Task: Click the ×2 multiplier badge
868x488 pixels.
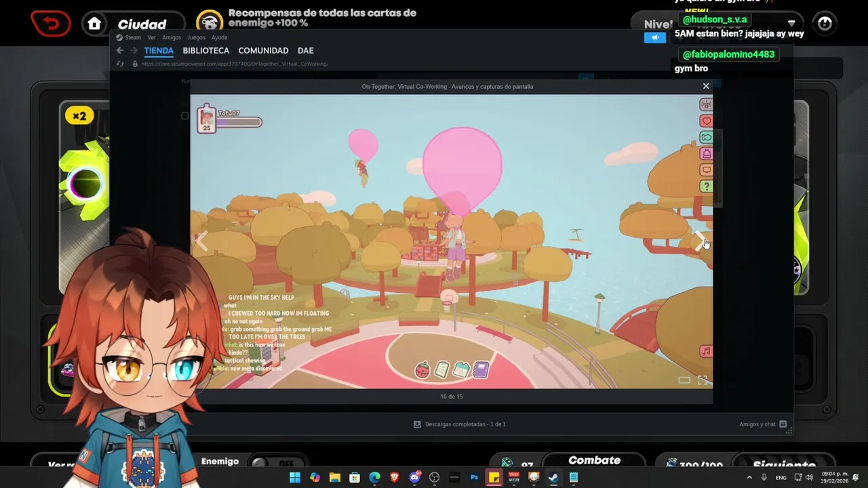Action: click(80, 116)
